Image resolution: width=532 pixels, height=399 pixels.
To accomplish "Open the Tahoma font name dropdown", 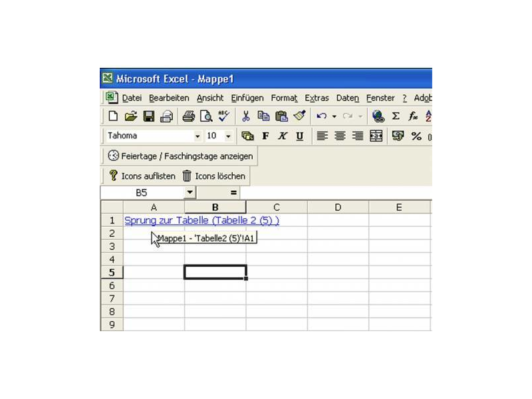I will [198, 136].
